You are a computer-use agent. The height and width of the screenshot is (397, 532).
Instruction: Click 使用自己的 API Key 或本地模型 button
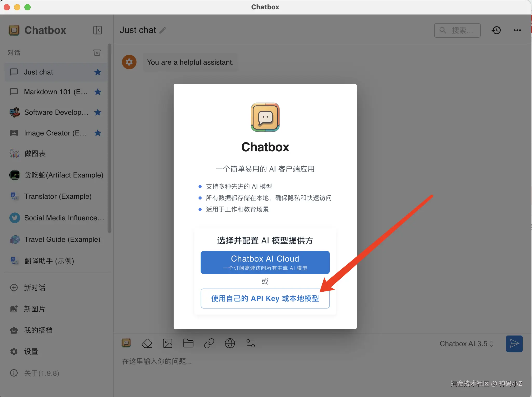pyautogui.click(x=265, y=298)
